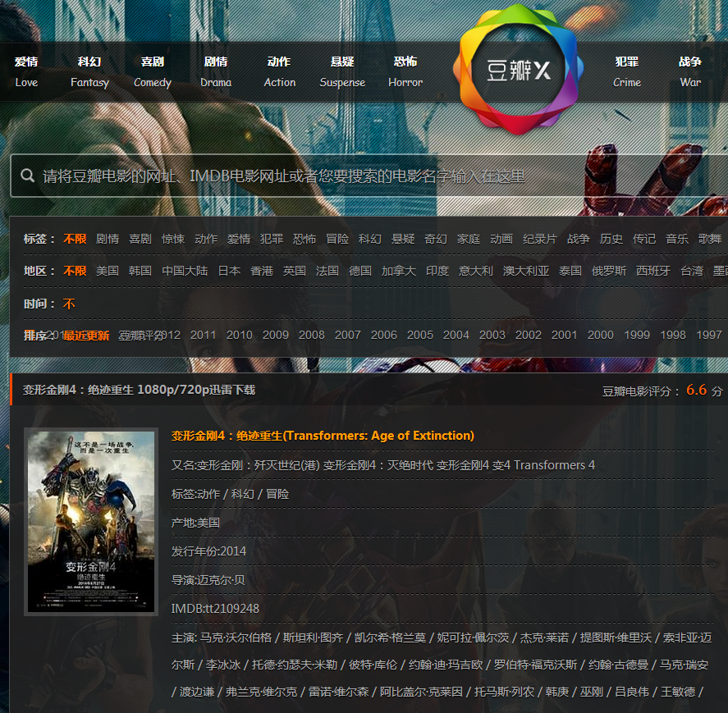Select 西班牙 region filter
728x713 pixels.
tap(653, 271)
